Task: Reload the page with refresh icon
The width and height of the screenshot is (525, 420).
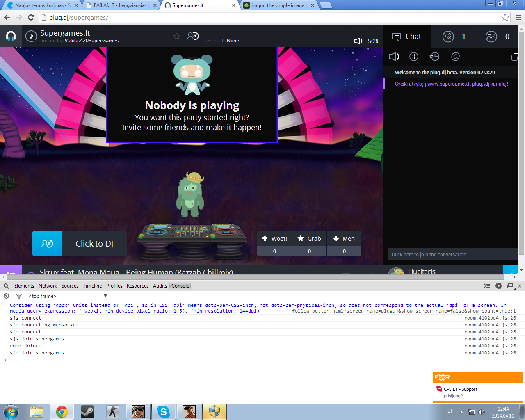Action: click(x=31, y=17)
